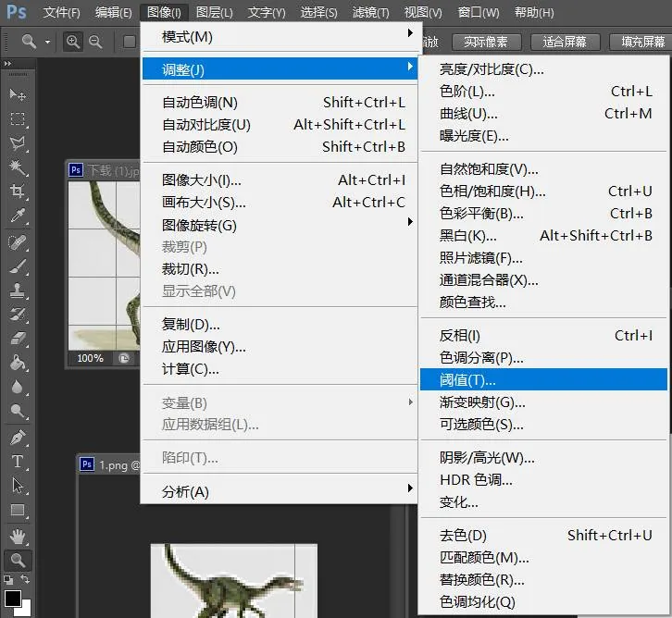Select the Polygonal Lasso tool

18,143
